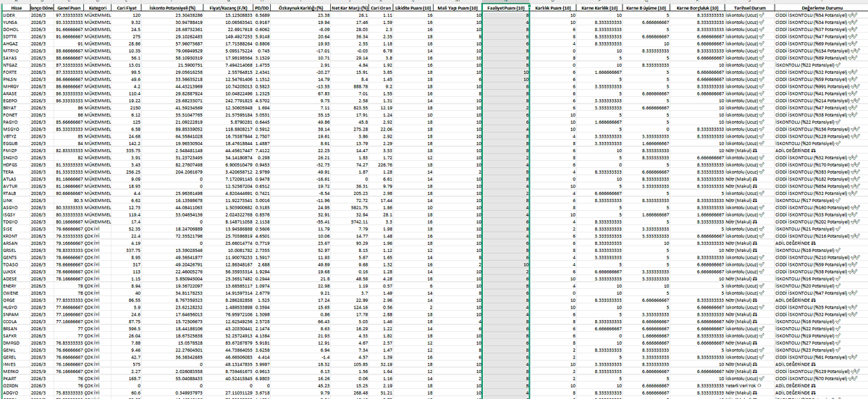Select the Genel Puan header cell
The height and width of the screenshot is (399, 868).
click(x=69, y=9)
